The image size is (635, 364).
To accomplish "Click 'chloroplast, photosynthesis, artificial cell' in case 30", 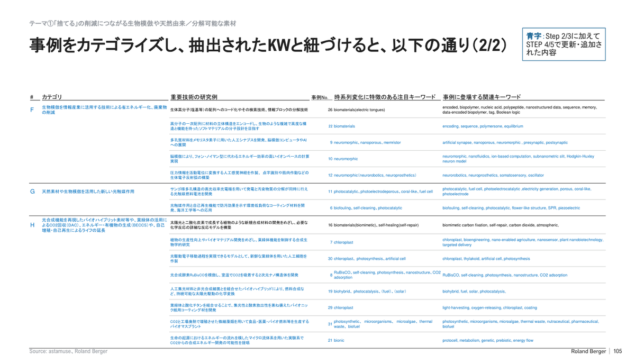I will click(x=369, y=259).
